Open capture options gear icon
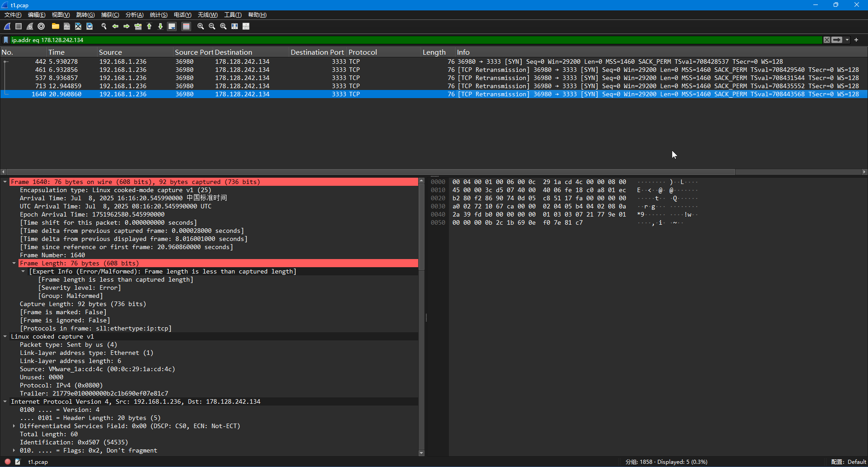The height and width of the screenshot is (467, 868). 41,27
